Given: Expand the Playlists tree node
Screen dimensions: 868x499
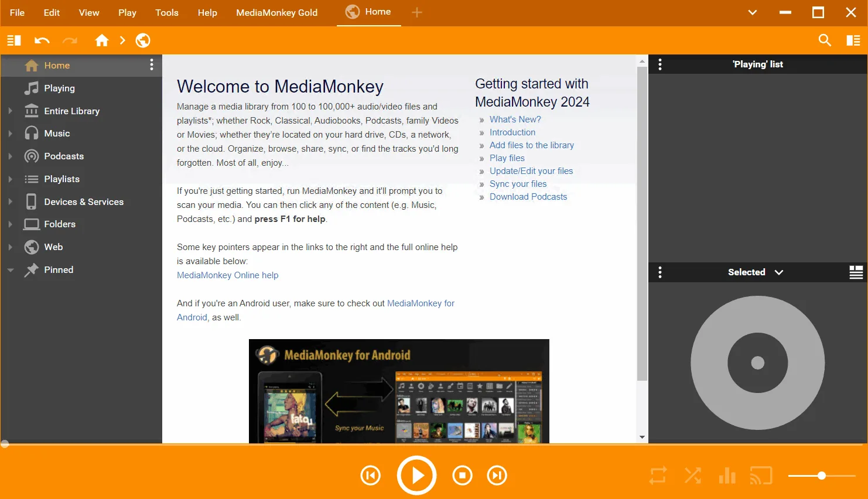Looking at the screenshot, I should (10, 179).
